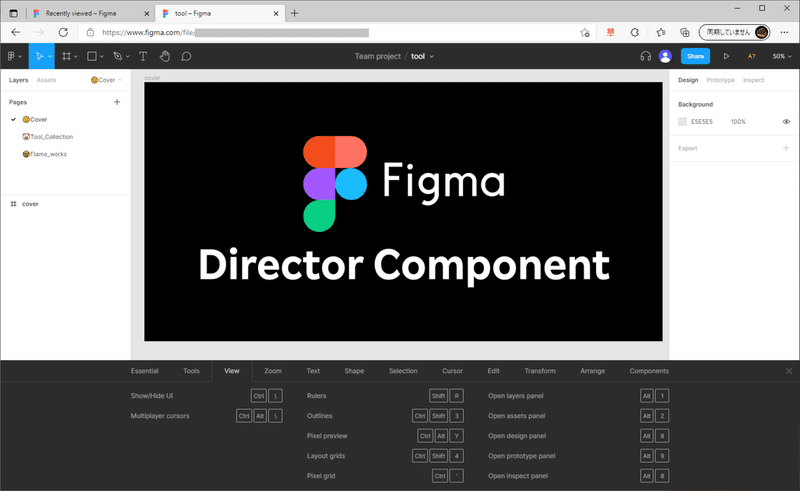The width and height of the screenshot is (800, 491).
Task: Switch to Recently viewed Figma browser tab
Action: coord(91,13)
